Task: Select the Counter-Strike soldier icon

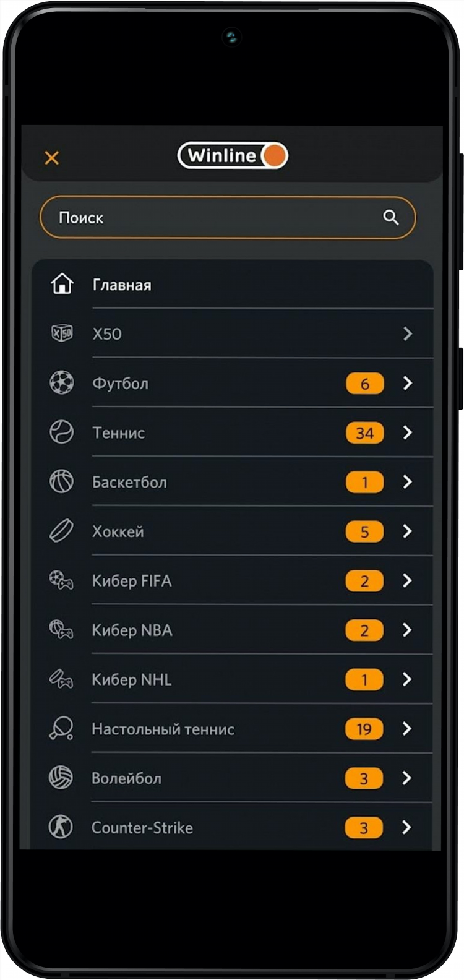Action: (61, 827)
